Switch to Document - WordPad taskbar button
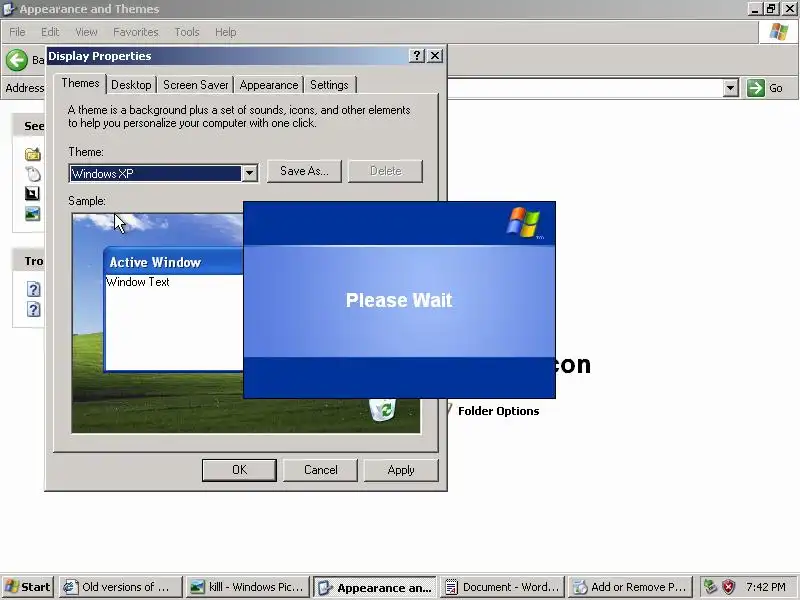800x600 pixels. pyautogui.click(x=502, y=587)
